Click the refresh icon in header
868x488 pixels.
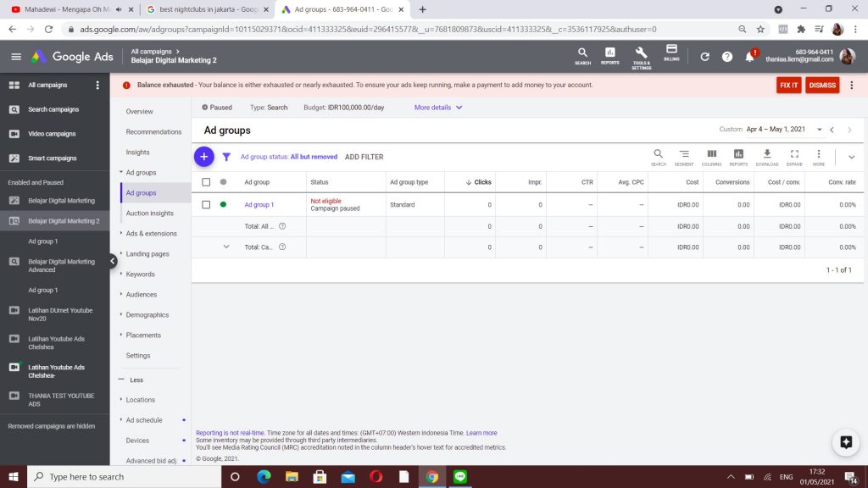(x=704, y=57)
